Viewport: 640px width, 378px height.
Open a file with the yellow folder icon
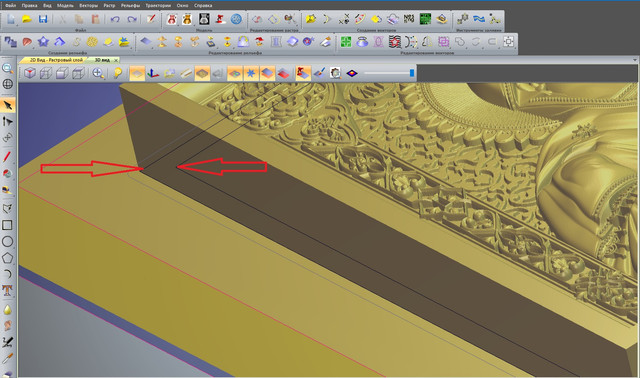tap(27, 19)
